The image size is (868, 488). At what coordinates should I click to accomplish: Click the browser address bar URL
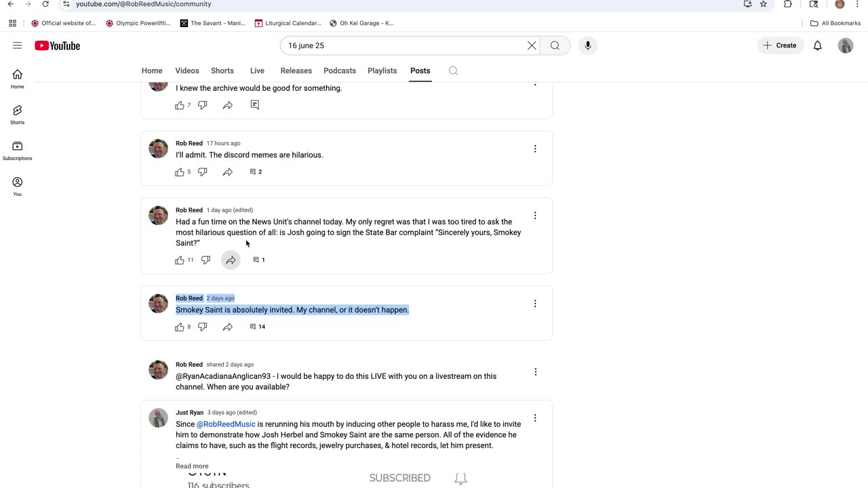tap(143, 4)
